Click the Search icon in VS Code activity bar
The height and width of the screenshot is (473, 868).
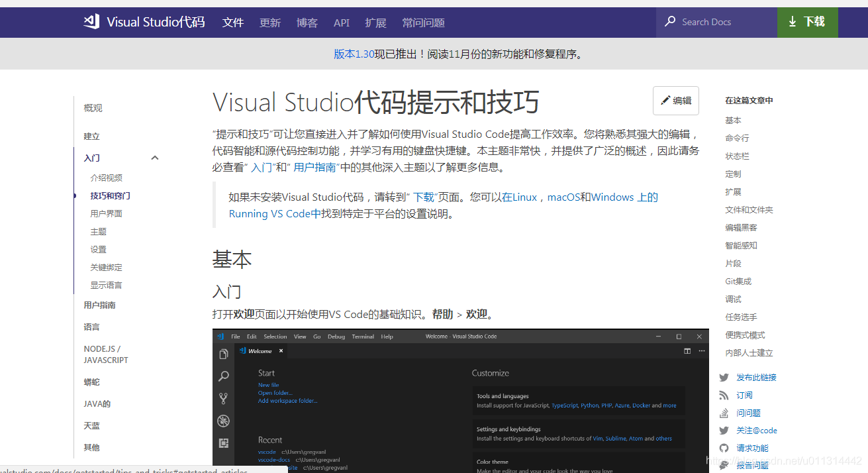tap(224, 376)
